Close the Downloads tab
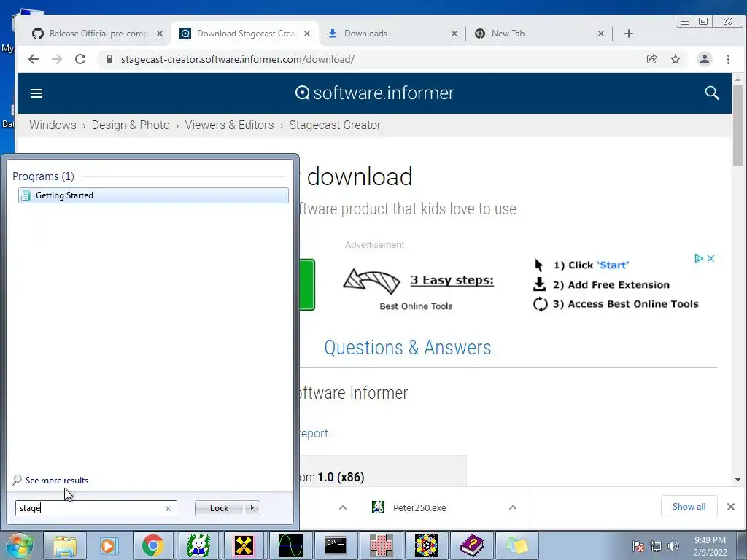Screen dimensions: 747x560 [x=454, y=34]
